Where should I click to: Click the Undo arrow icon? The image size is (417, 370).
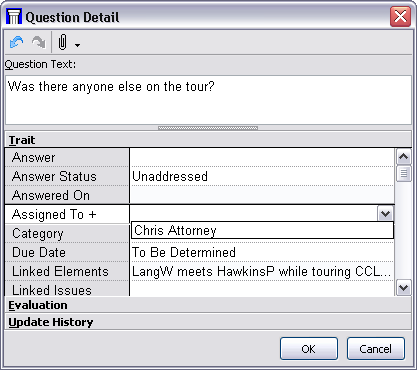17,42
